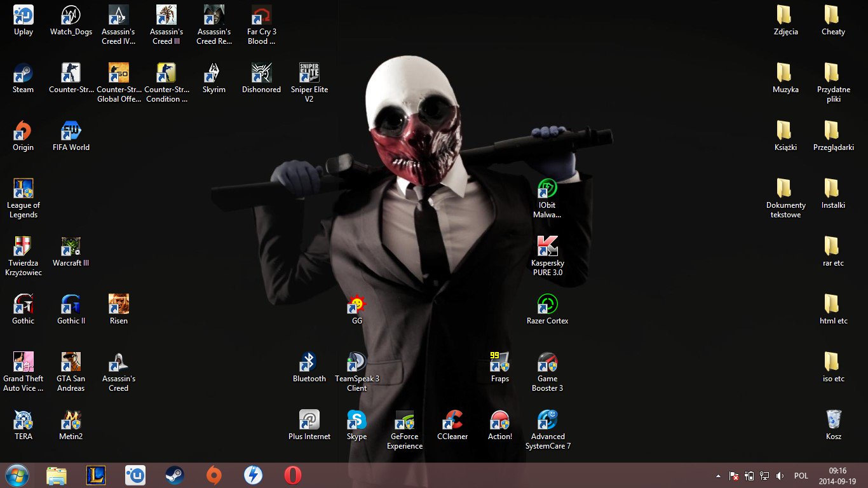868x488 pixels.
Task: Click the Action! recorder shortcut
Action: click(500, 425)
